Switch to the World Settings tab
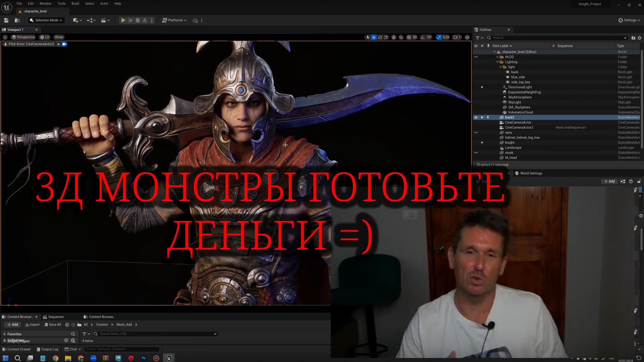Screen dimensions: 644x362 click(x=528, y=173)
